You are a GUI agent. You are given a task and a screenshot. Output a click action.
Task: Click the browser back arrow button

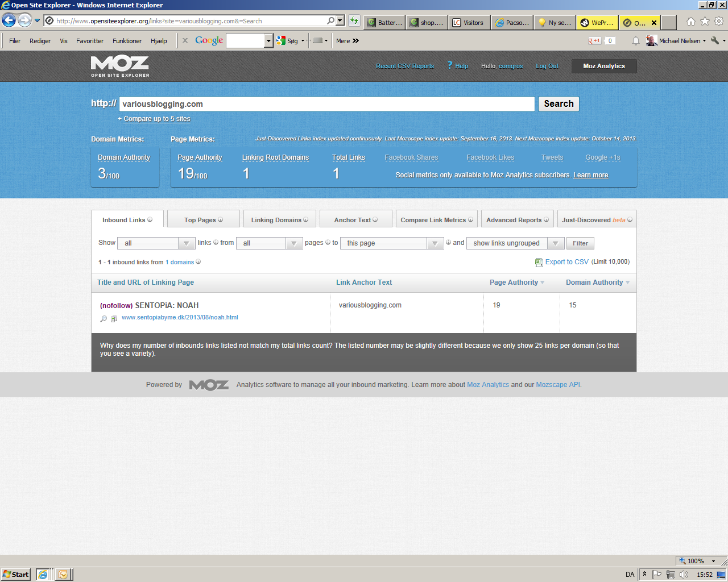(9, 21)
